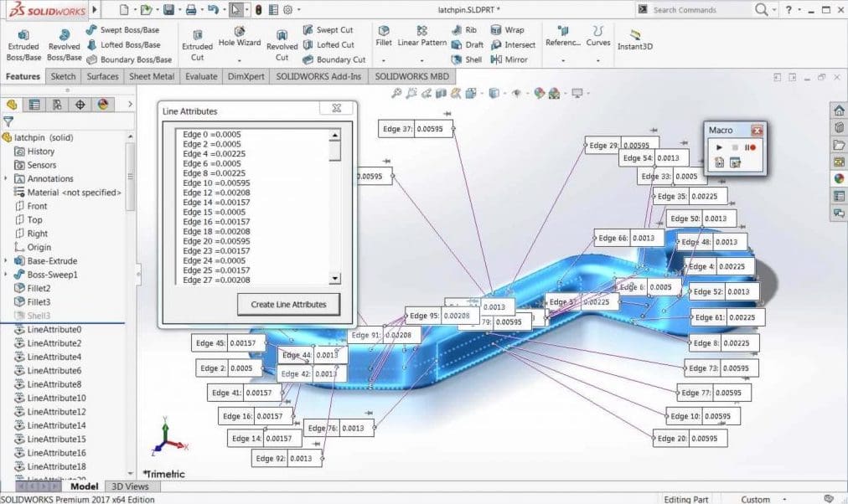Image resolution: width=848 pixels, height=504 pixels.
Task: Expand the Annotations tree node
Action: pyautogui.click(x=7, y=178)
